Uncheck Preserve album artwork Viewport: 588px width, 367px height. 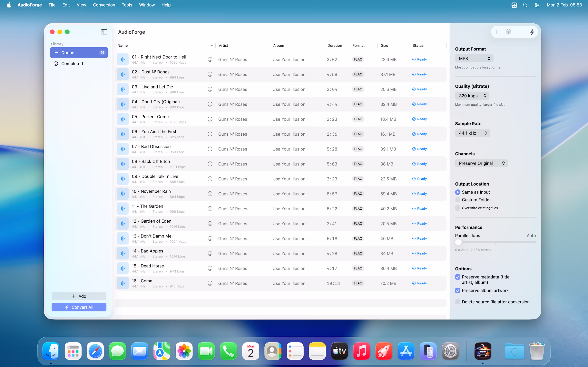coord(458,291)
